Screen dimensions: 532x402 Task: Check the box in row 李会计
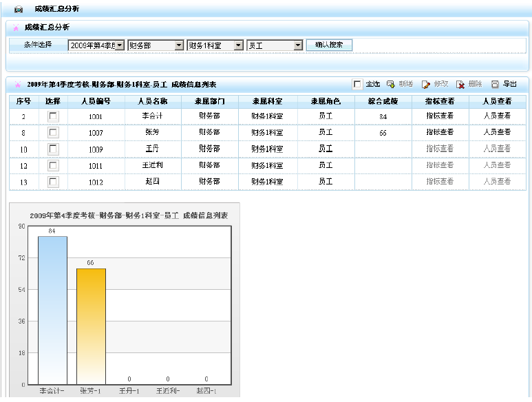[x=53, y=116]
